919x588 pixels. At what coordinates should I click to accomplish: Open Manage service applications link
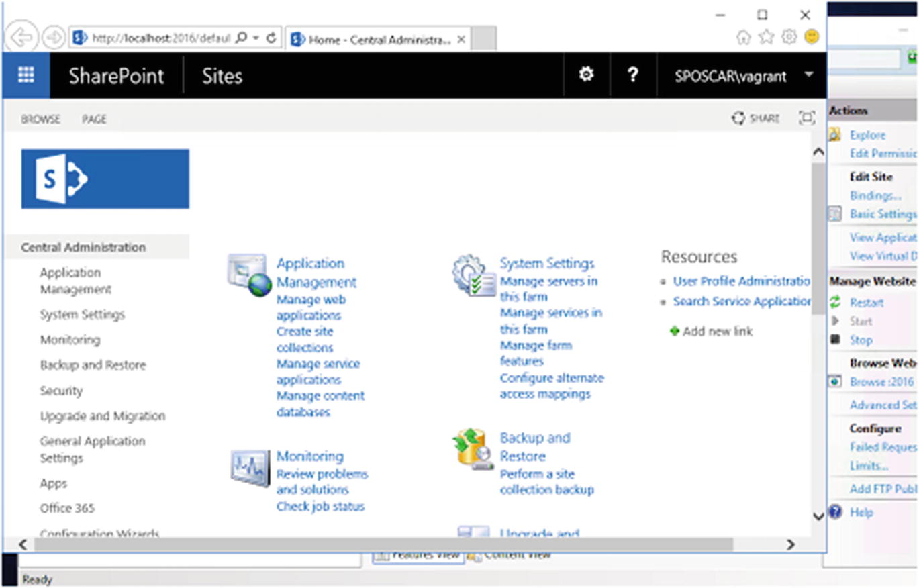318,372
